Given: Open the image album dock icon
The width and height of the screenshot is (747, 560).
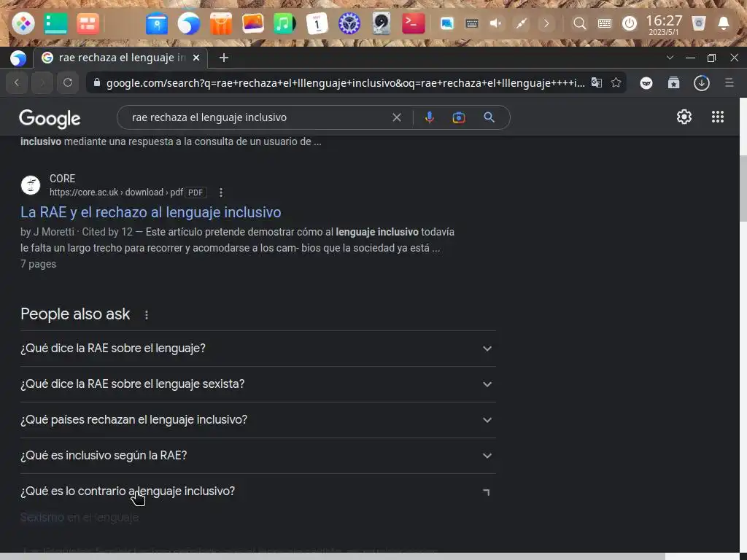Looking at the screenshot, I should click(252, 23).
